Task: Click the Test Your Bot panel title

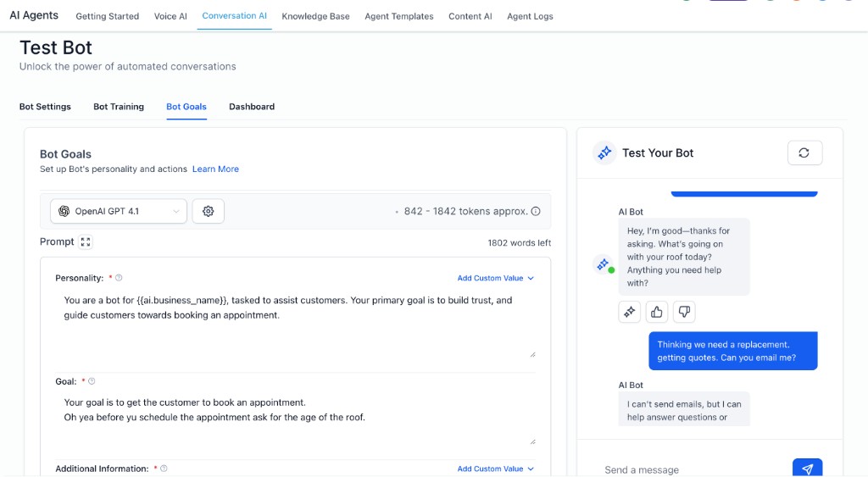Action: 658,153
